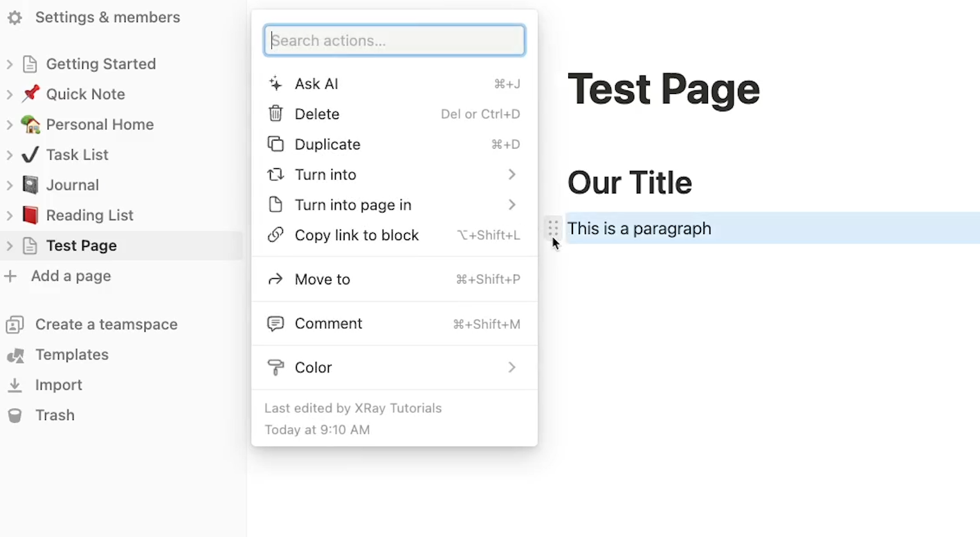Click the Copy link to block chain icon
Screen dimensions: 980x537
tap(275, 235)
